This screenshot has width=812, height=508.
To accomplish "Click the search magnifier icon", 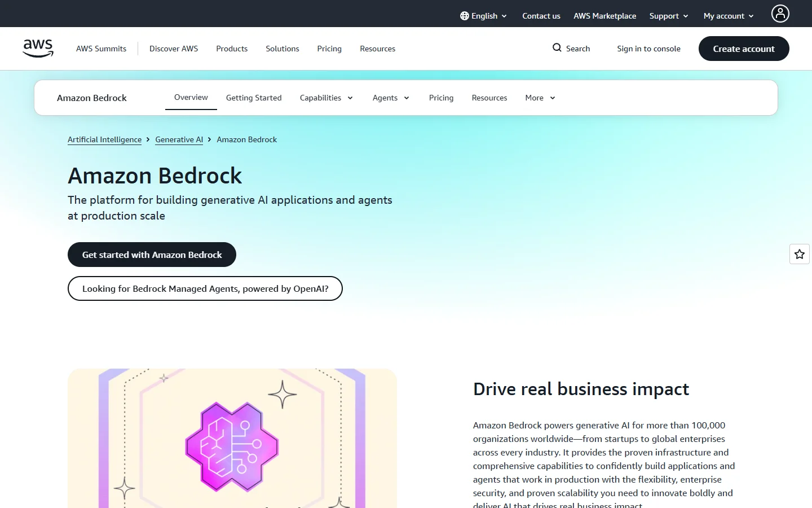I will click(x=557, y=48).
